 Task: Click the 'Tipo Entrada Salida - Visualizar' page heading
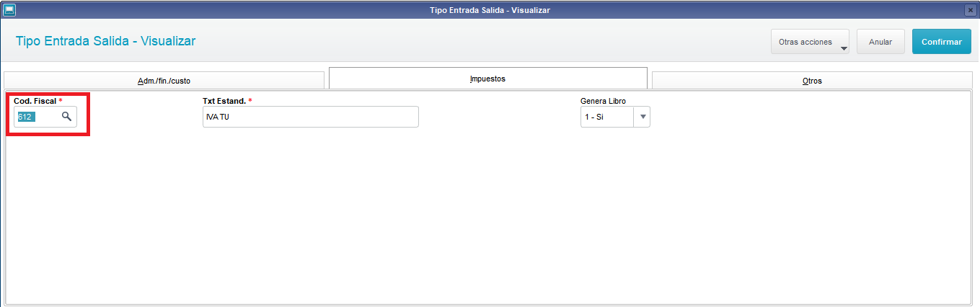tap(105, 41)
